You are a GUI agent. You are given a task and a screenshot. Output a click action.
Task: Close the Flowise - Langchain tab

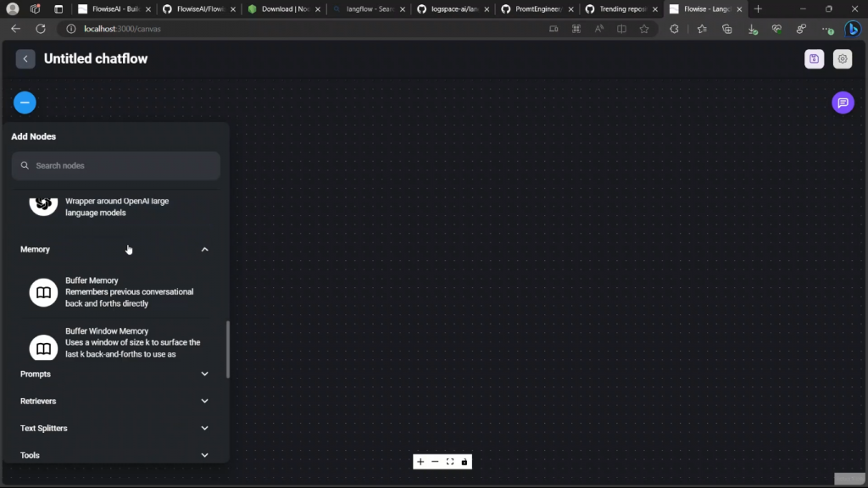pyautogui.click(x=739, y=8)
